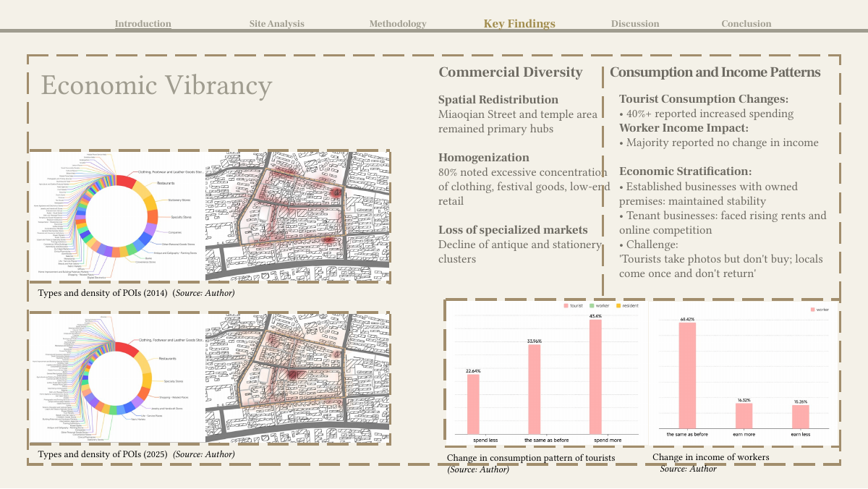
Task: Click the 2014 POI donut chart
Action: coord(117,216)
